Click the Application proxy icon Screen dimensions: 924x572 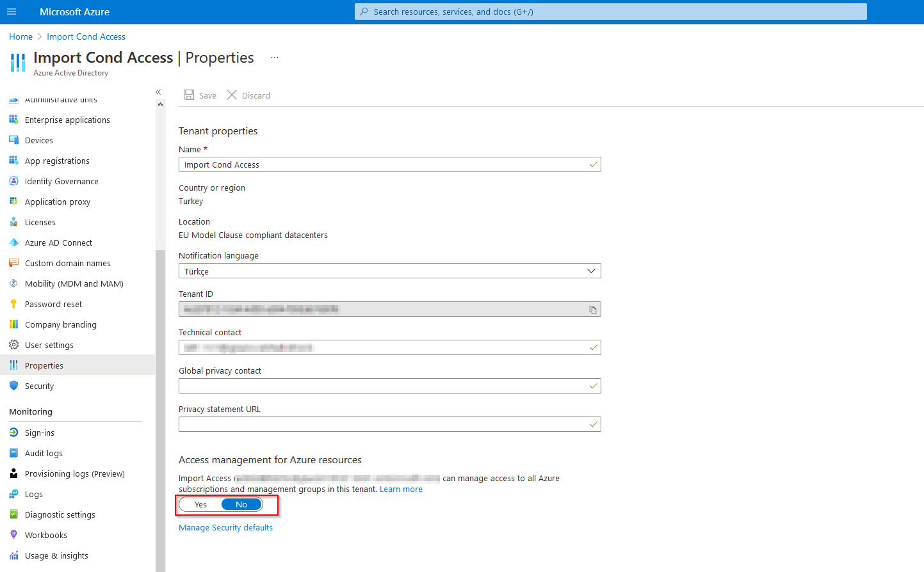click(13, 202)
